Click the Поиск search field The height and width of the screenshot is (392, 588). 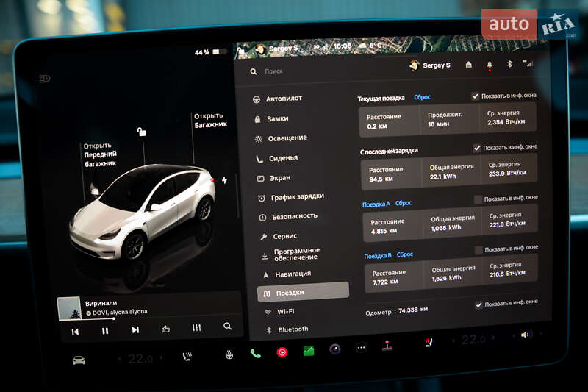273,71
